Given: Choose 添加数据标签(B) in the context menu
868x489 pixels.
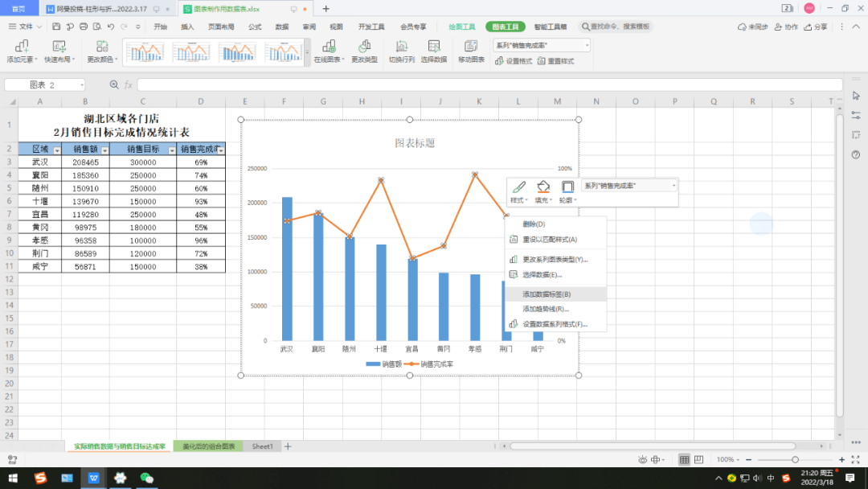Looking at the screenshot, I should (x=547, y=294).
